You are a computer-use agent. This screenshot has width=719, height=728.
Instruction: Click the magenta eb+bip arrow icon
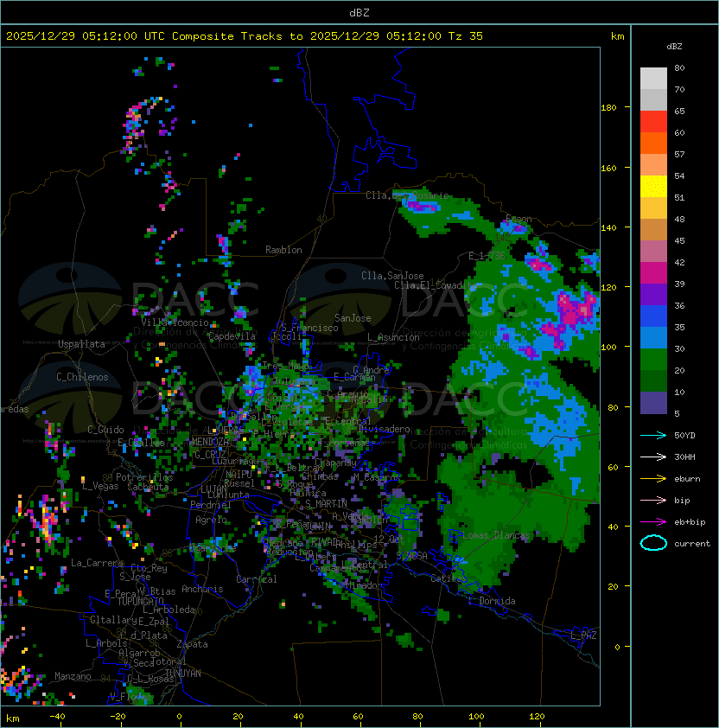pos(653,522)
